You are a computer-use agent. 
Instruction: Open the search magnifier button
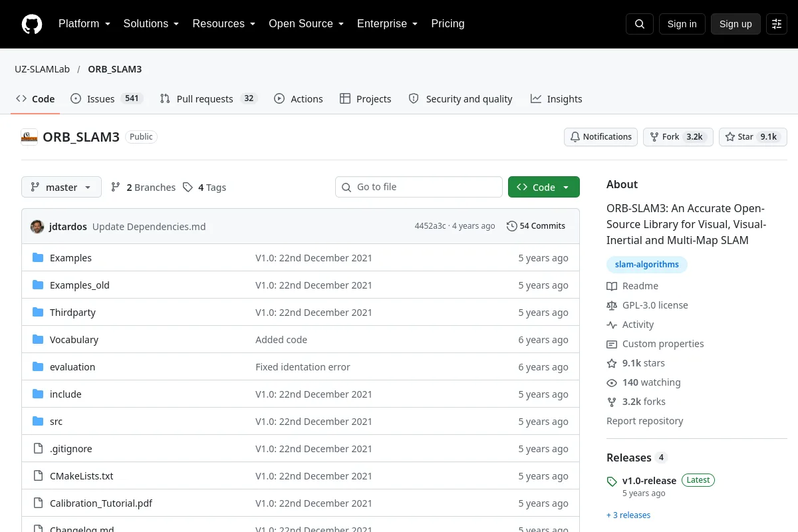click(x=640, y=24)
